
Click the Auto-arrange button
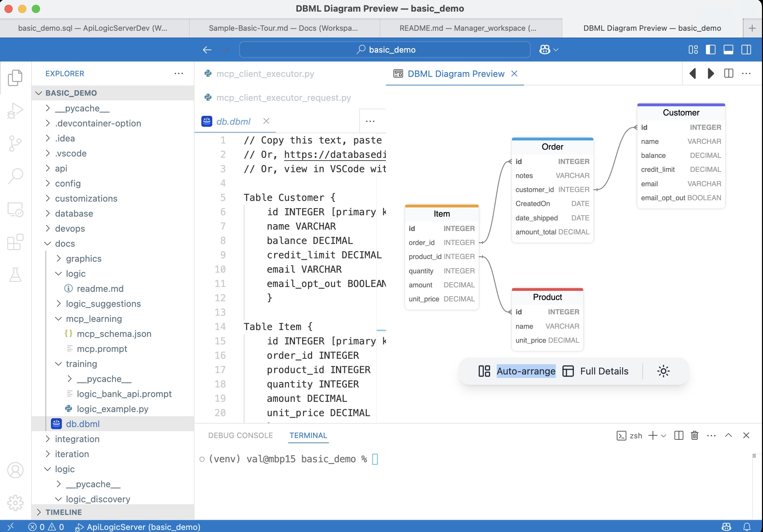pos(525,371)
